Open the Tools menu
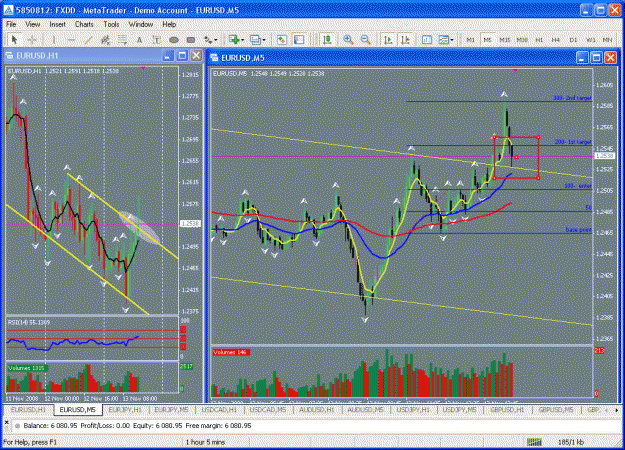 point(111,24)
